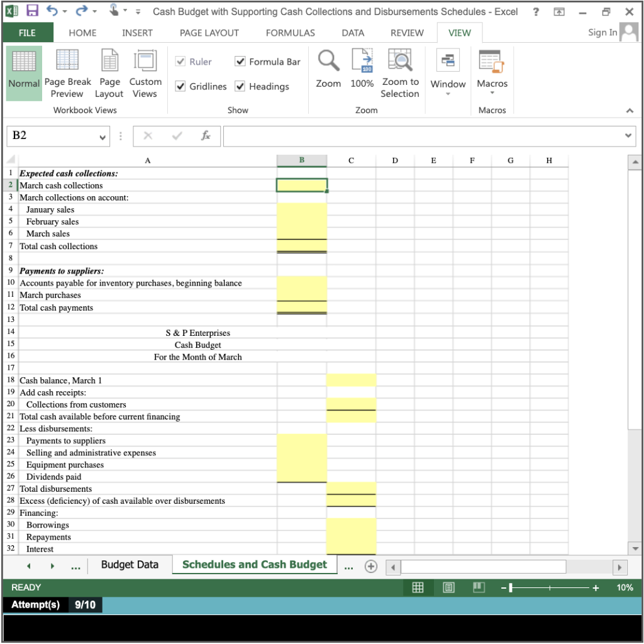This screenshot has height=644, width=644.
Task: Open the Budget Data sheet tab
Action: [130, 565]
